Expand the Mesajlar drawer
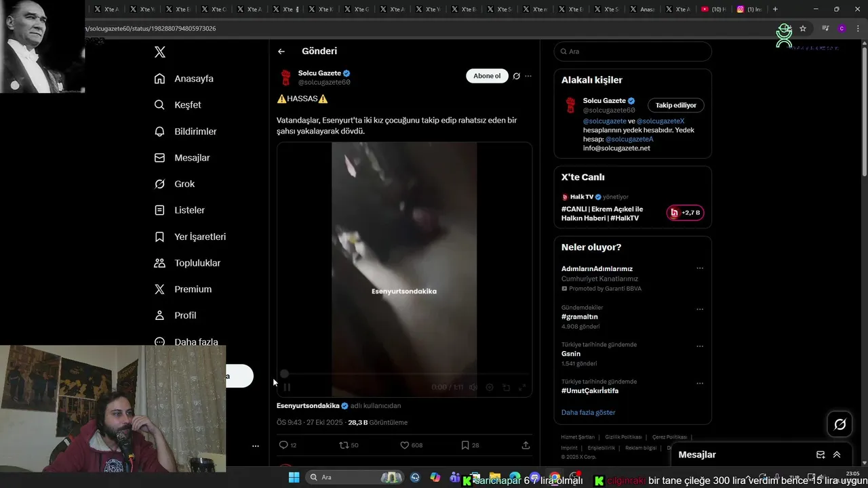Screen dimensions: 868x488 [837, 455]
